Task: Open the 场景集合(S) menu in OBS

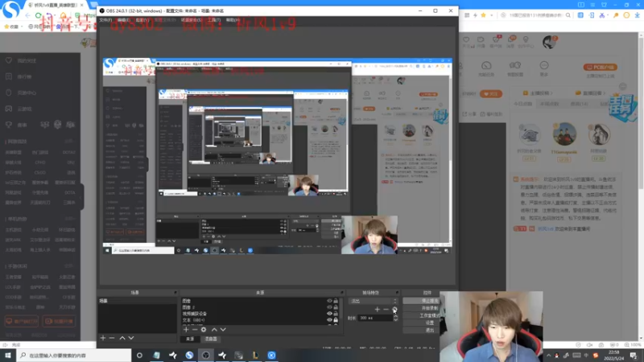Action: 192,19
